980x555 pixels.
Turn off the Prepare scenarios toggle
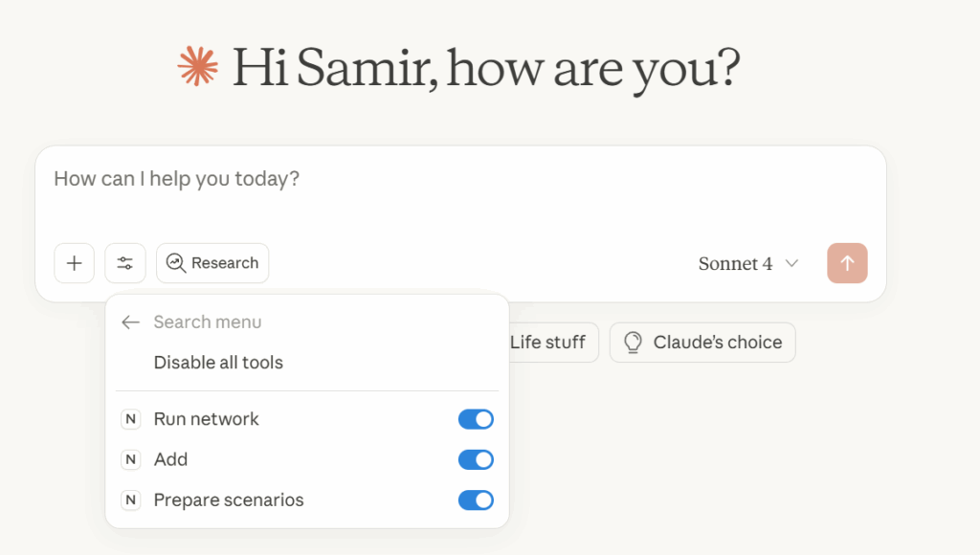[476, 499]
